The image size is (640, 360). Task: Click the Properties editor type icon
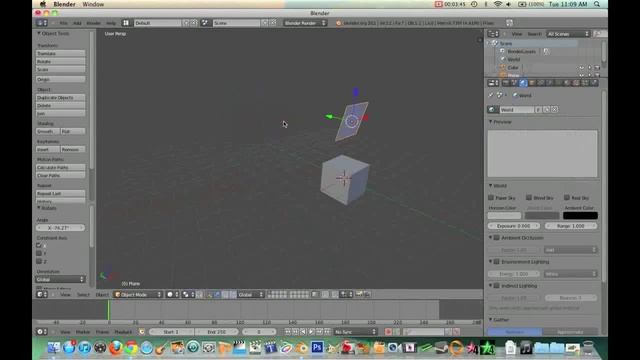tap(493, 83)
